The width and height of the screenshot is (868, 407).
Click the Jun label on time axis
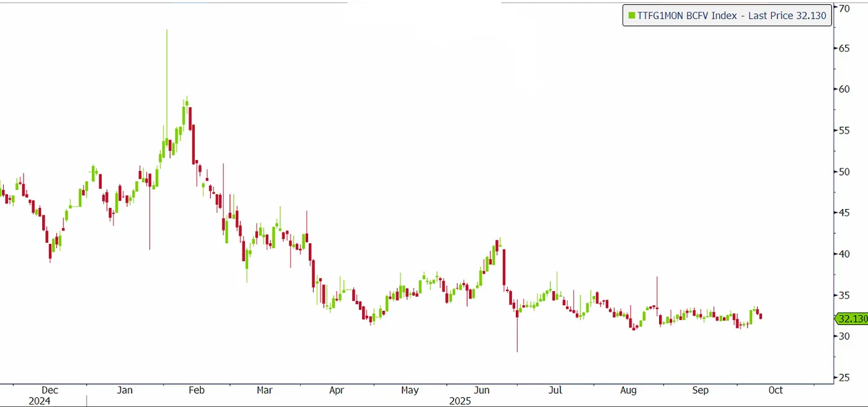tap(482, 390)
